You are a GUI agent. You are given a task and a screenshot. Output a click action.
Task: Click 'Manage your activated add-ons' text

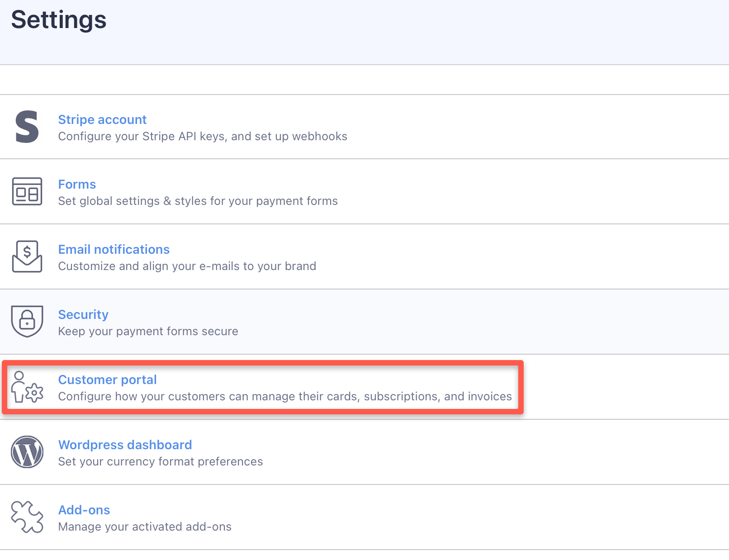[145, 527]
